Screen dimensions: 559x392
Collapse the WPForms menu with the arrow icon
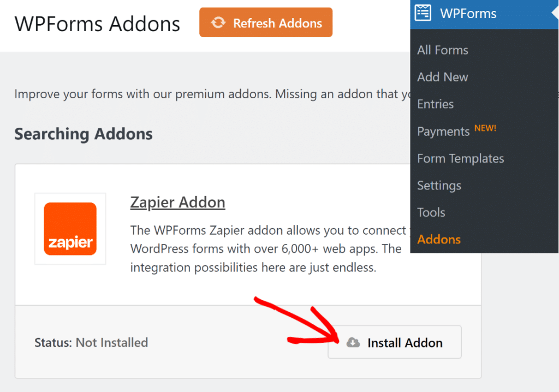pyautogui.click(x=555, y=11)
